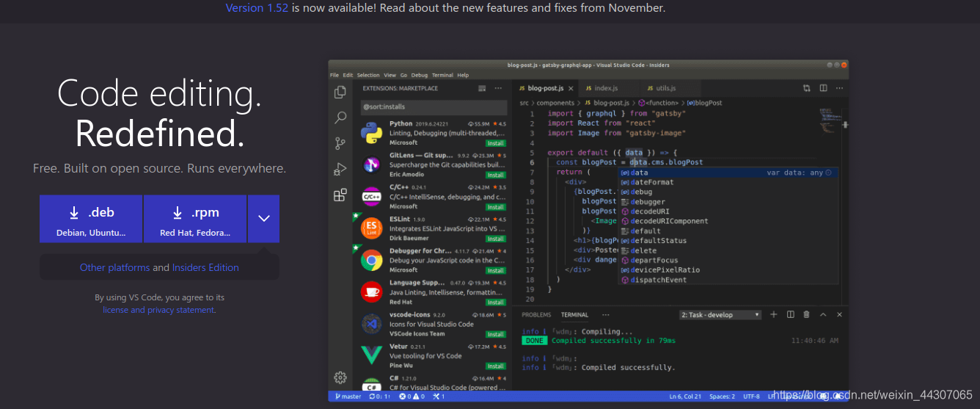Switch to the PROBLEMS panel tab

(536, 315)
